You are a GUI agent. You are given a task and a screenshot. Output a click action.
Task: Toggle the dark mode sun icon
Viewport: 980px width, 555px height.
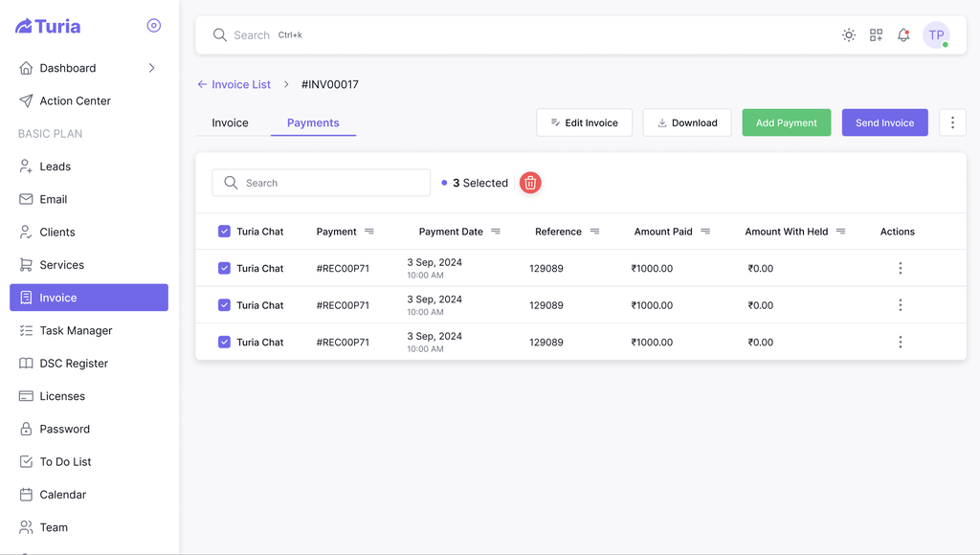click(x=848, y=34)
